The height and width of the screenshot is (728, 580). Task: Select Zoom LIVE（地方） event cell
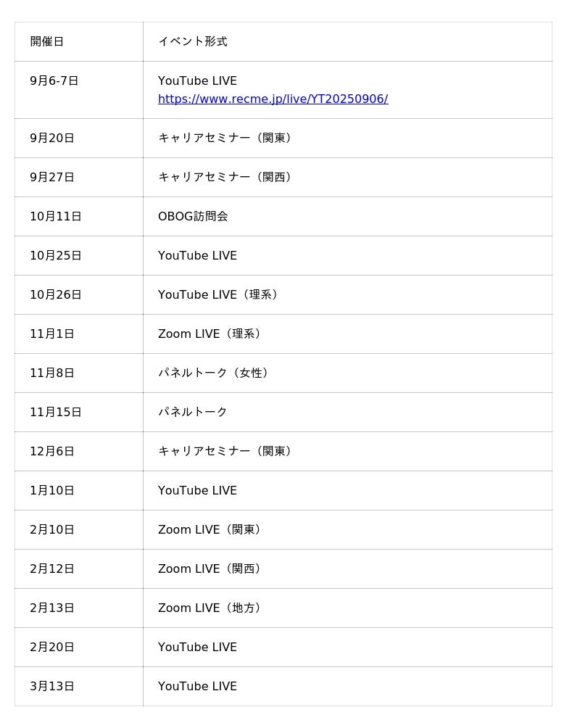(347, 608)
